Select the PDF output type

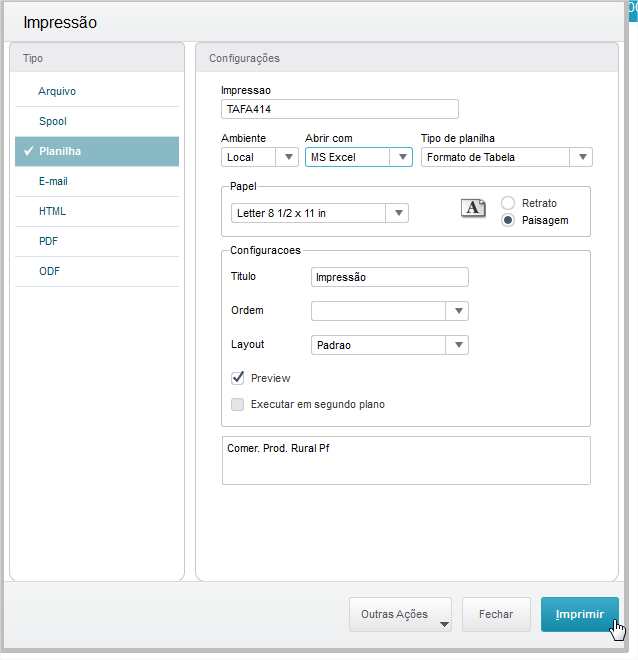[x=49, y=241]
